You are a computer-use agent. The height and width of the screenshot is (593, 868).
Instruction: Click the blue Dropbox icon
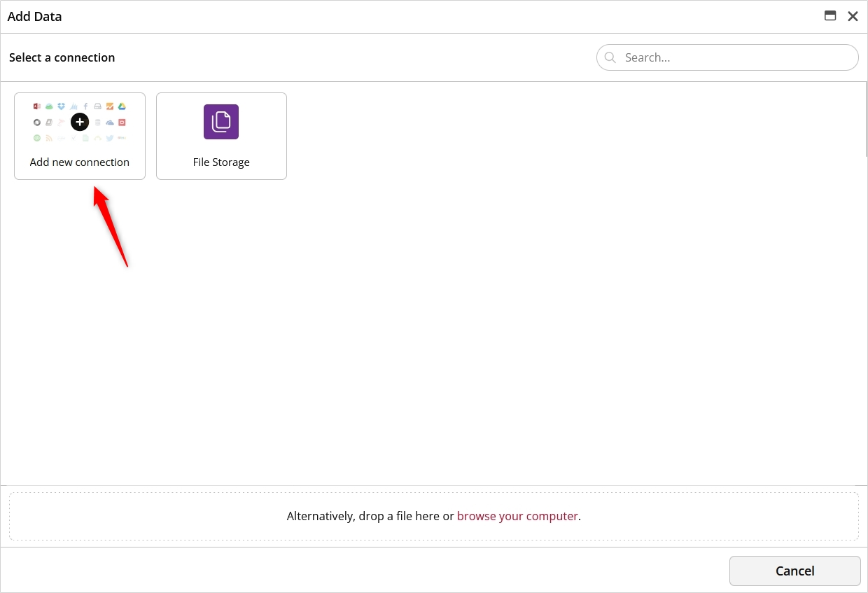[x=61, y=106]
